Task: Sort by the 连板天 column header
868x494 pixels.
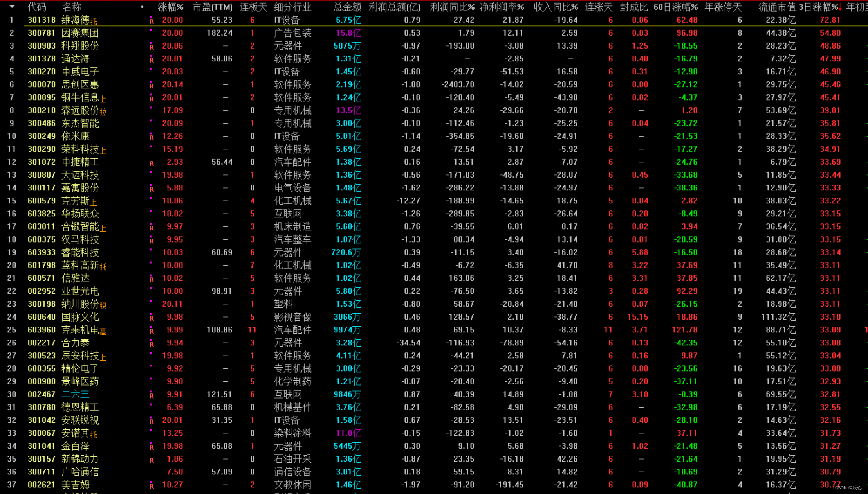Action: (x=253, y=7)
